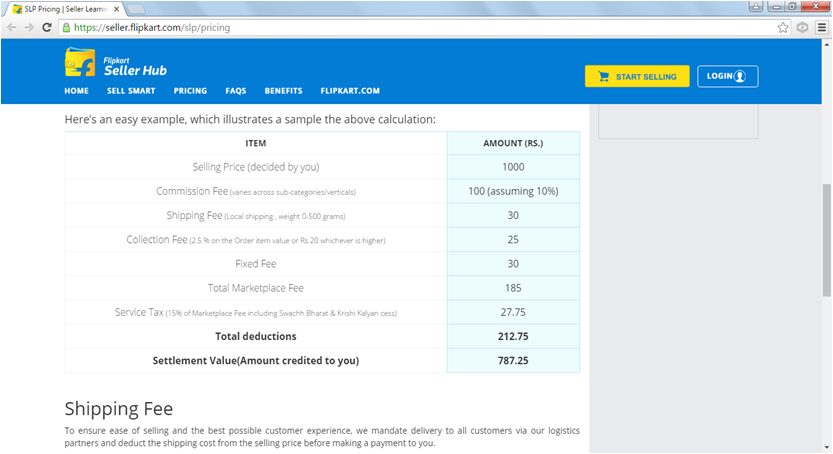Viewport: 833px width, 454px height.
Task: Open SELL SMART navigation item
Action: [x=131, y=91]
